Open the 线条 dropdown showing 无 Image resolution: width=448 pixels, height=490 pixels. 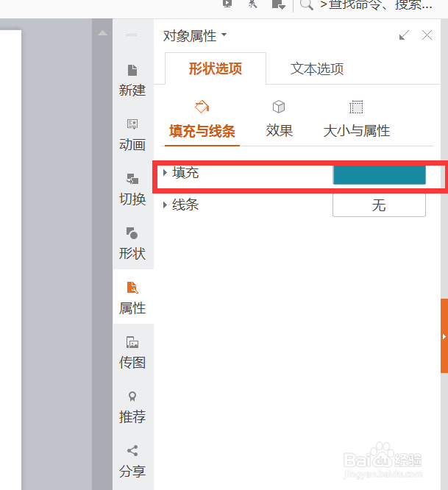(x=380, y=205)
